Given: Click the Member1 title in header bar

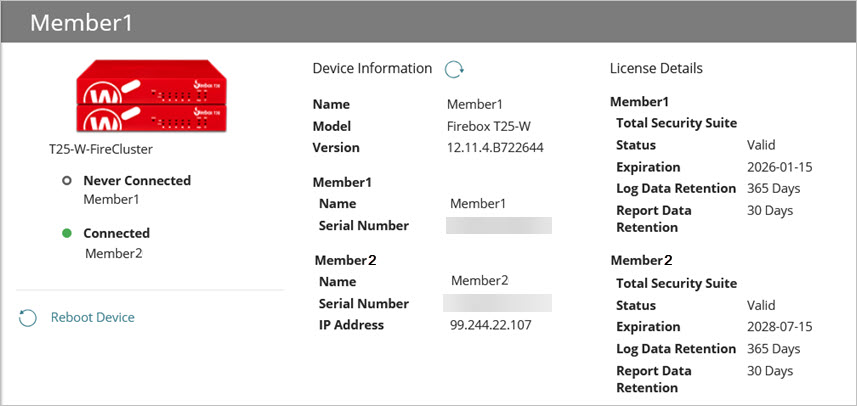Looking at the screenshot, I should pyautogui.click(x=82, y=22).
